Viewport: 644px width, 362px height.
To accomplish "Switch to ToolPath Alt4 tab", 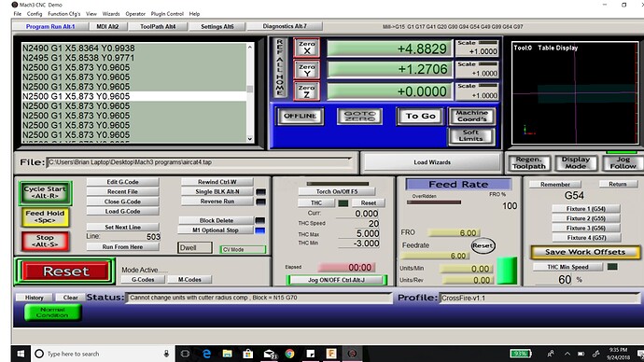I will [x=158, y=27].
